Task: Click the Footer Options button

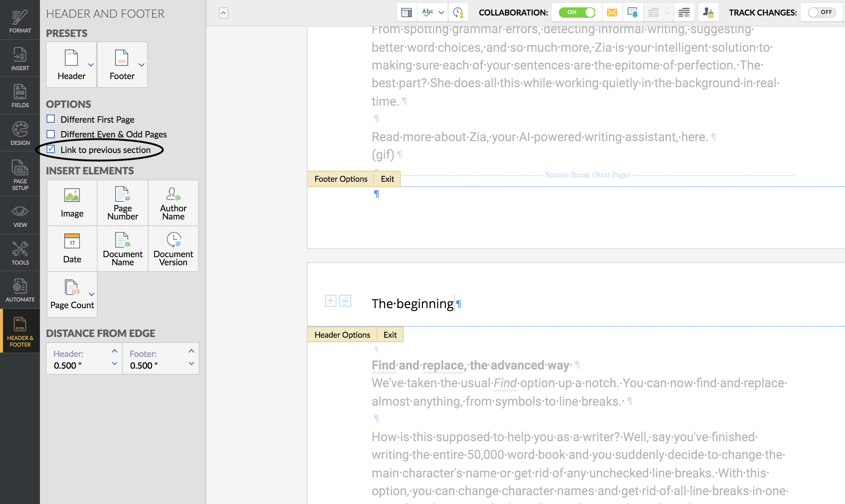Action: [x=341, y=179]
